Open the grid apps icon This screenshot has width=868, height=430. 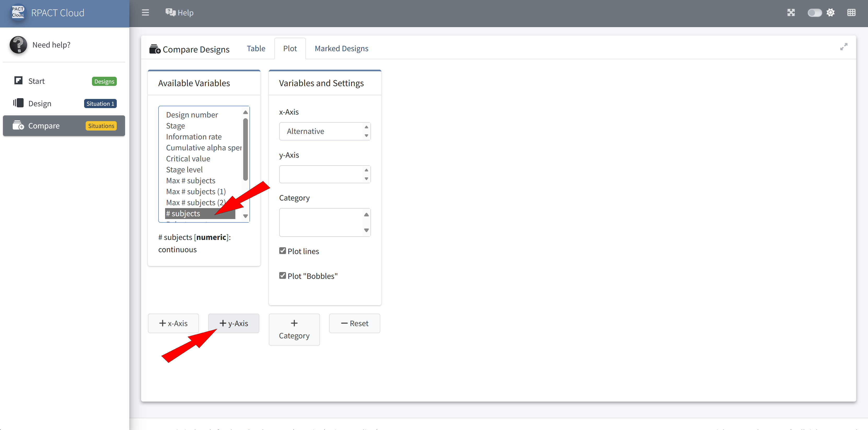coord(851,13)
